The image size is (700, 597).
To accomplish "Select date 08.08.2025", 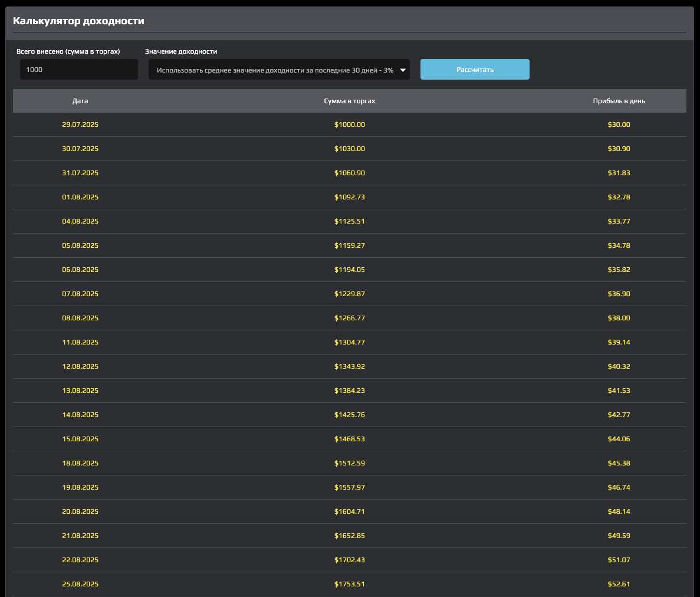I will click(x=80, y=318).
